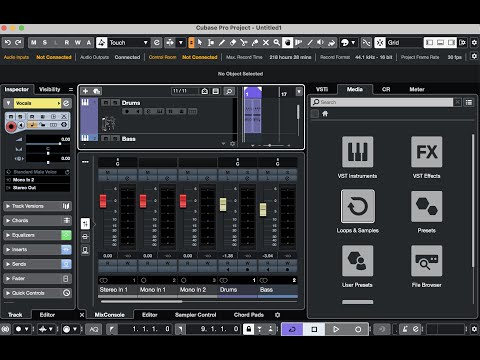Image resolution: width=480 pixels, height=360 pixels.
Task: Undo the last action in toolbar
Action: (8, 43)
